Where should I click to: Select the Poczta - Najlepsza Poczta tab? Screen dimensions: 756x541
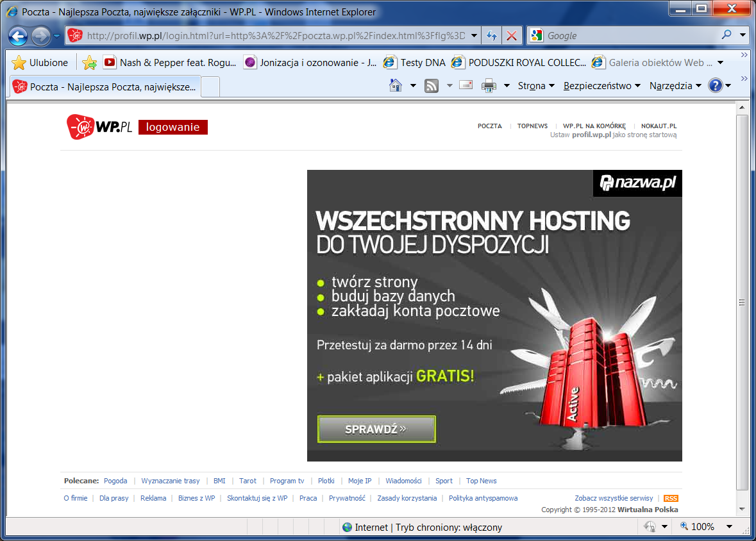click(x=105, y=87)
